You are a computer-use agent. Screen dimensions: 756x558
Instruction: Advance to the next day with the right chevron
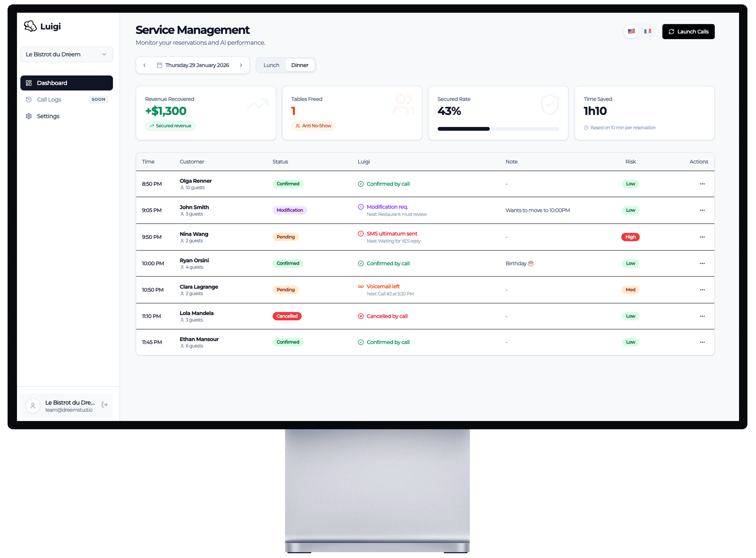[241, 65]
